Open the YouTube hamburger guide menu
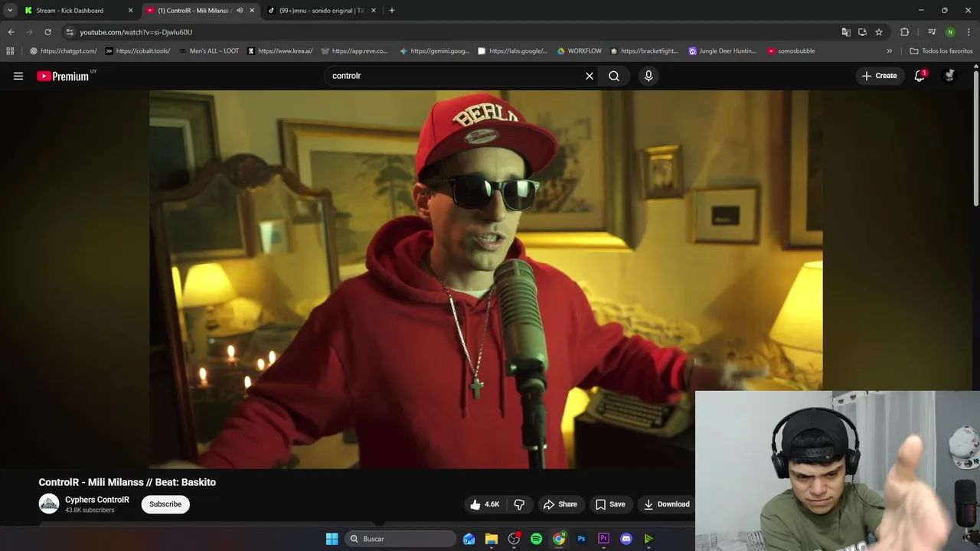Viewport: 980px width, 551px height. click(x=18, y=76)
